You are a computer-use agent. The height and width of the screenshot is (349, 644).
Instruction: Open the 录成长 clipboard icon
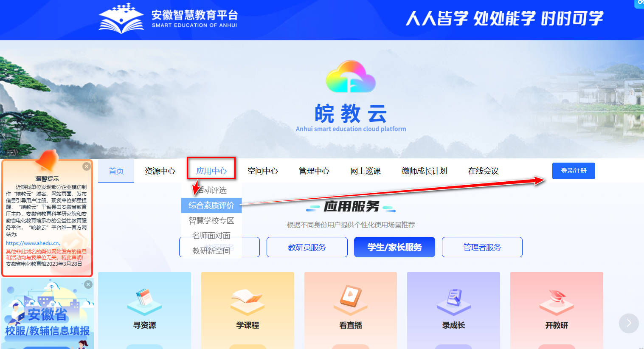click(x=453, y=299)
